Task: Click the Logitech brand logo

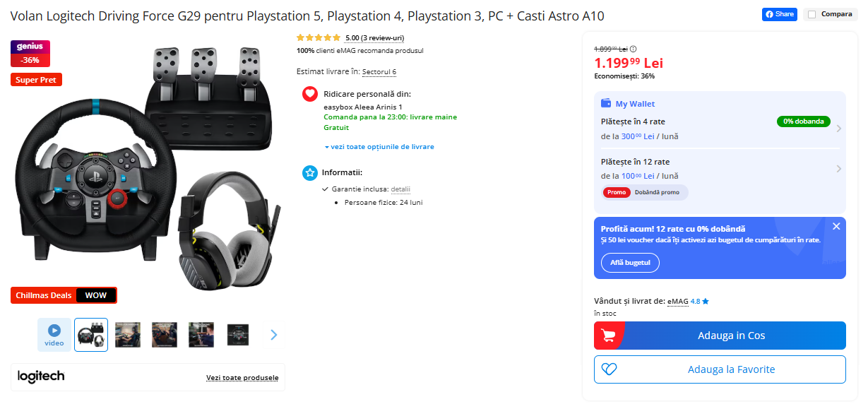Action: [40, 377]
